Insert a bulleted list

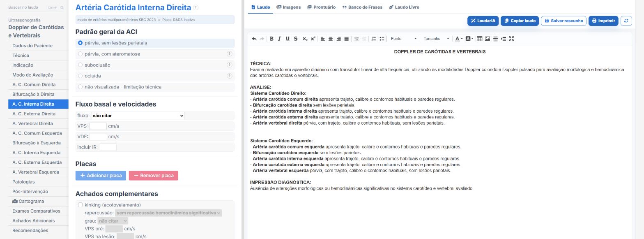(x=382, y=39)
